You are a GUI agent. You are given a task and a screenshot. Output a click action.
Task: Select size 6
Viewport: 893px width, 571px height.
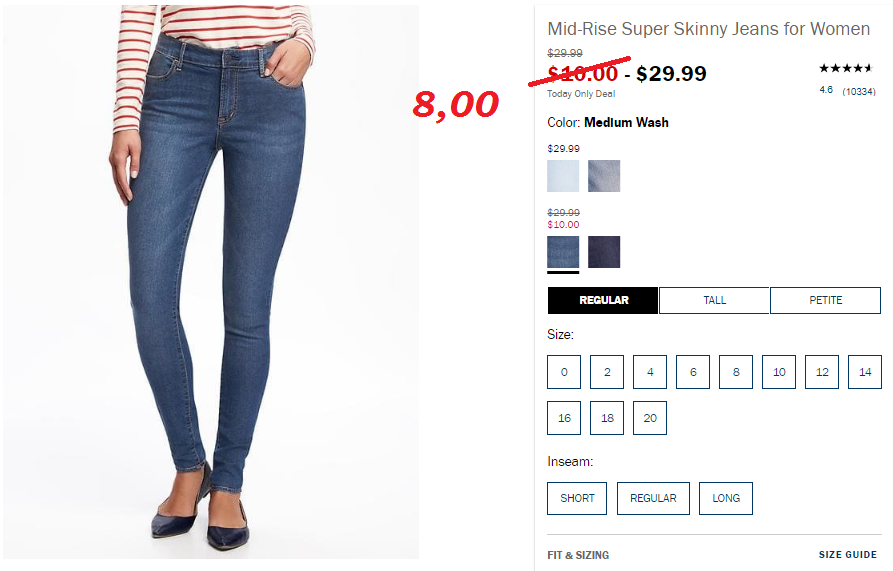[693, 372]
